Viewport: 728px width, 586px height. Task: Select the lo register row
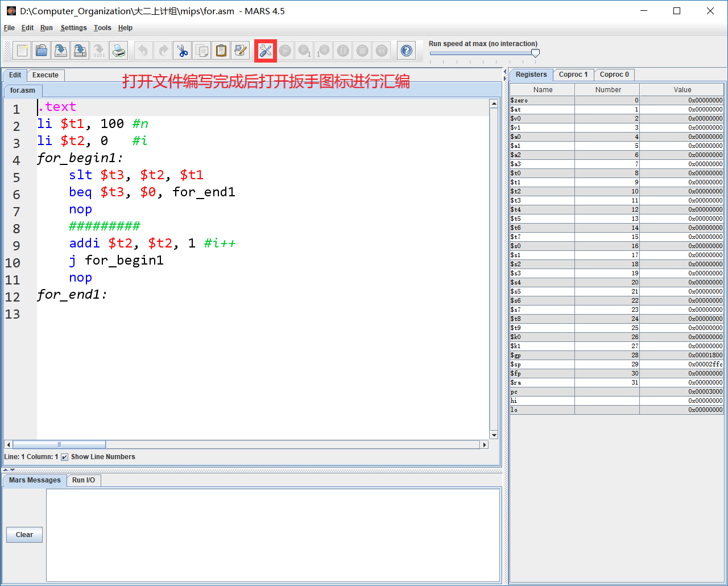pos(617,410)
